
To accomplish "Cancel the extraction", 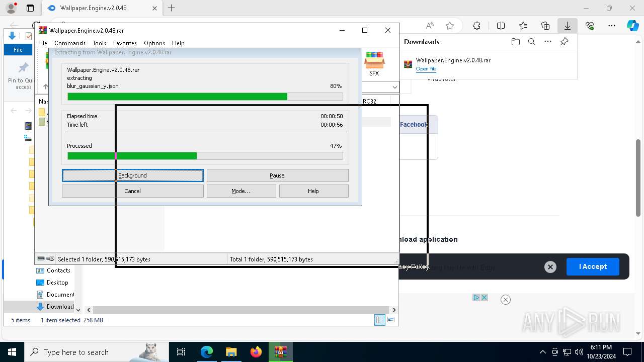I will (133, 191).
